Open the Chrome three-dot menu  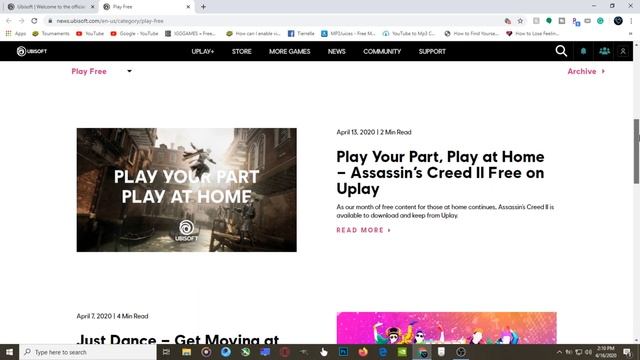point(631,21)
